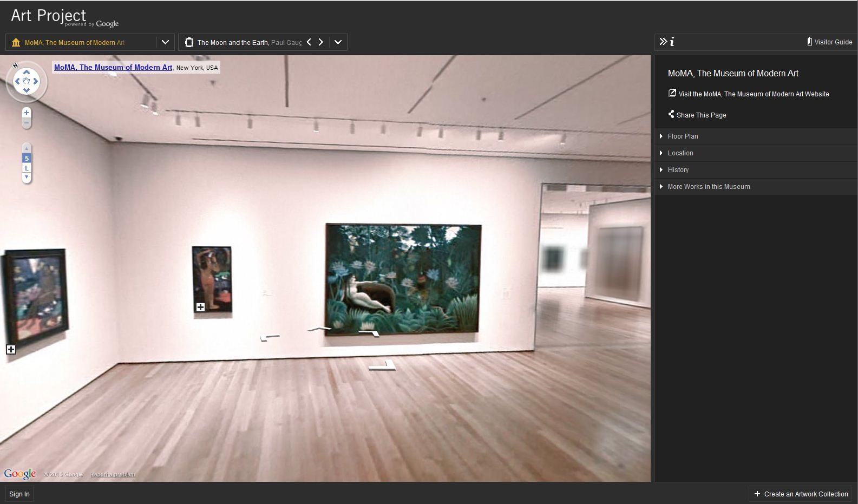Click the hand icon in the compass center
Image resolution: width=858 pixels, height=504 pixels.
point(27,81)
